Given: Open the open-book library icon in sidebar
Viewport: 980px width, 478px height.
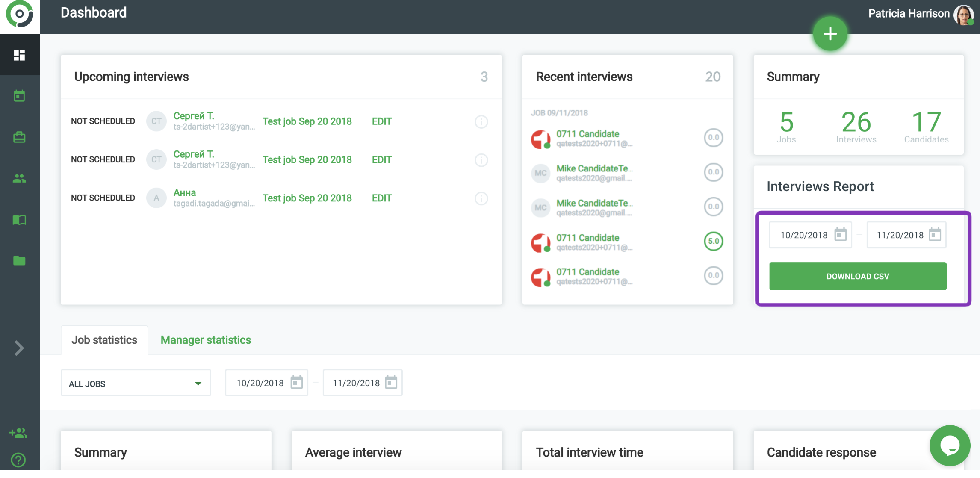Looking at the screenshot, I should point(19,220).
